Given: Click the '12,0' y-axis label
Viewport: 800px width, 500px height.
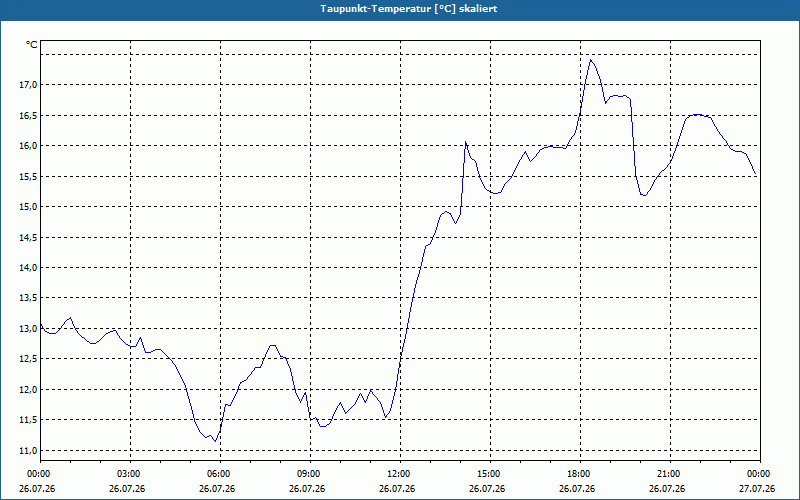Looking at the screenshot, I should click(28, 389).
